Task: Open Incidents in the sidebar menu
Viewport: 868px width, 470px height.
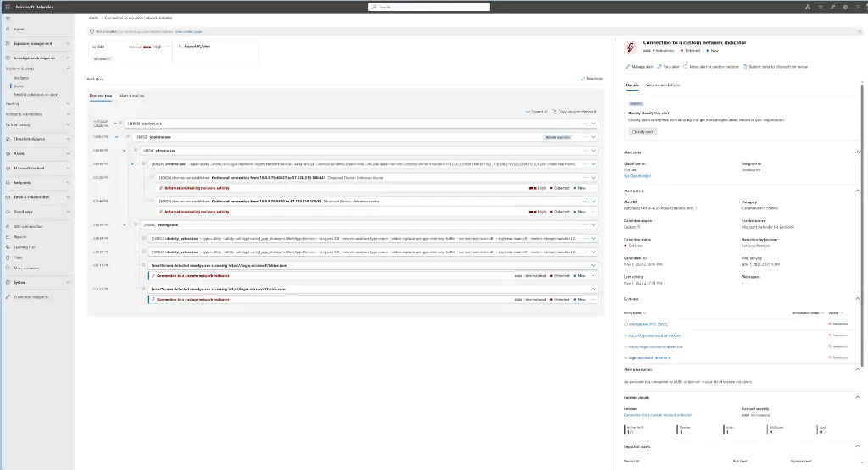Action: 21,78
